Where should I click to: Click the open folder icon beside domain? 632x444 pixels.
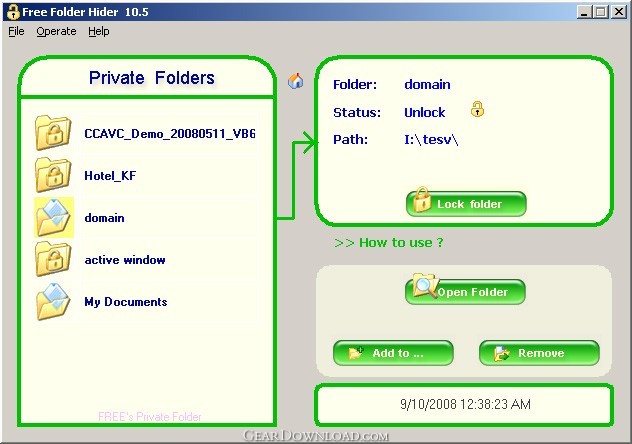point(54,218)
